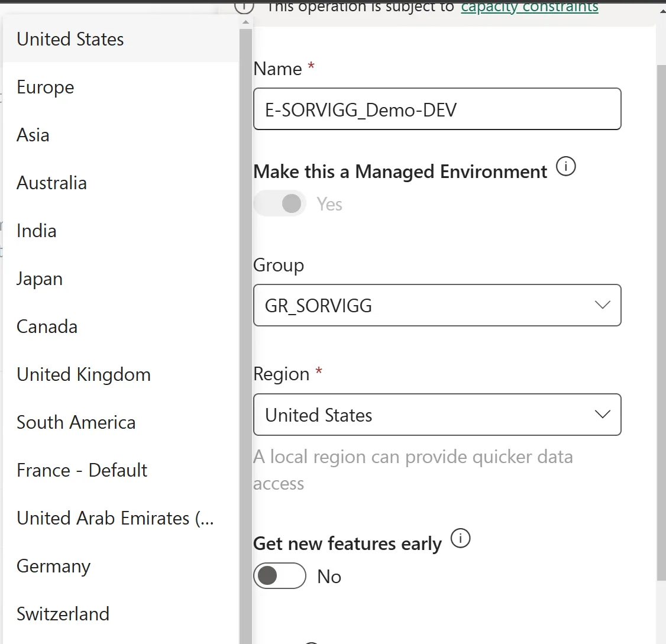Select Germany from region list
This screenshot has width=666, height=644.
(121, 567)
